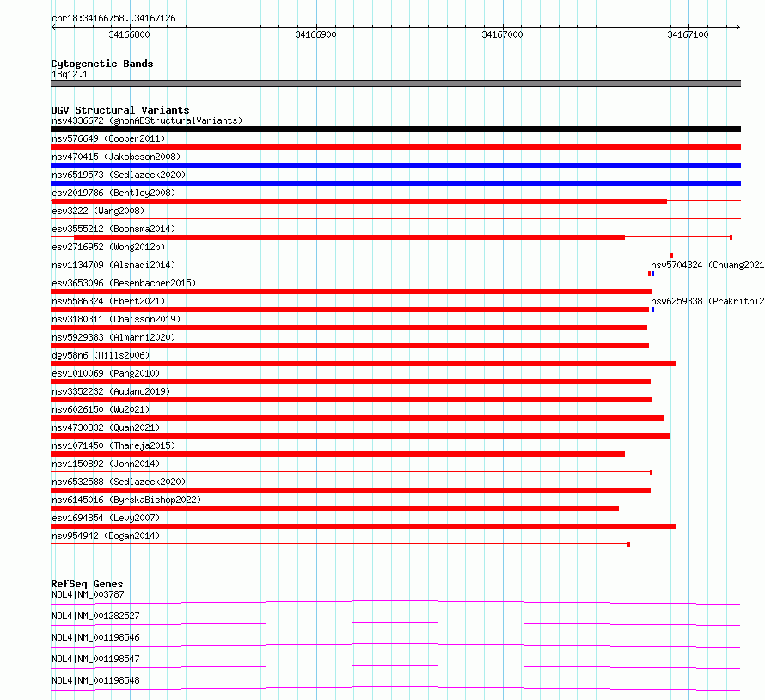The height and width of the screenshot is (700, 765).
Task: Click the 34166900 ruler position
Action: [315, 34]
